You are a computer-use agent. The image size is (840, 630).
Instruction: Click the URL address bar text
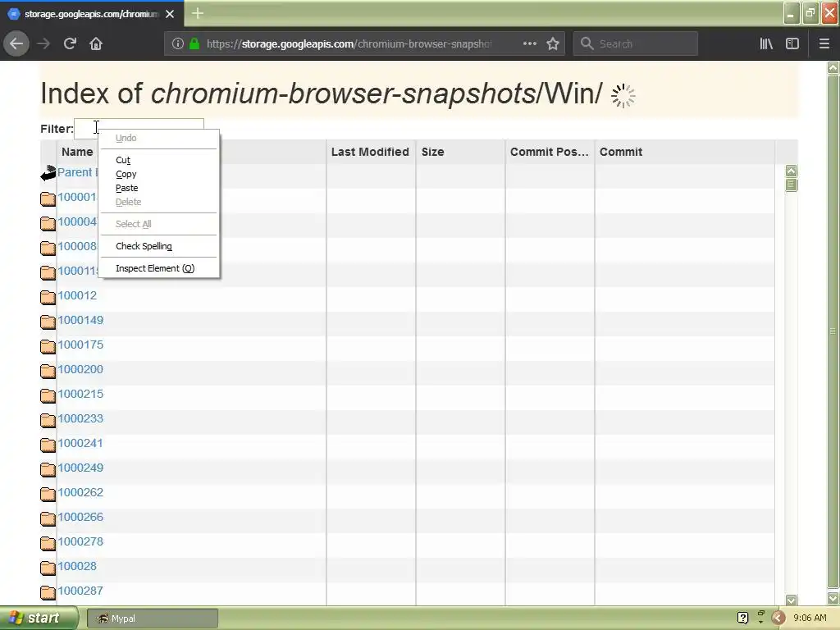(348, 44)
